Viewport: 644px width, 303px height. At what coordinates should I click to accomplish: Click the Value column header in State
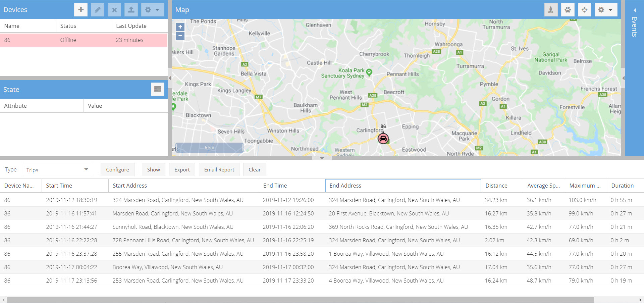pos(126,106)
